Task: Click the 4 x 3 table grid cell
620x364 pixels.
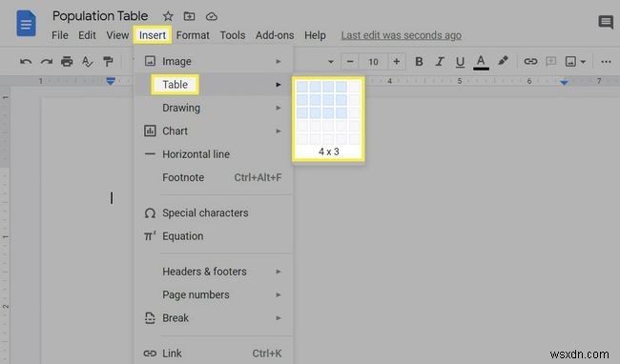Action: [x=341, y=113]
